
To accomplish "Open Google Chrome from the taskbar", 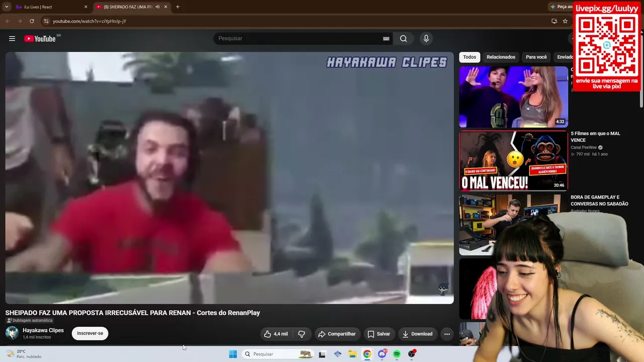I will tap(367, 354).
